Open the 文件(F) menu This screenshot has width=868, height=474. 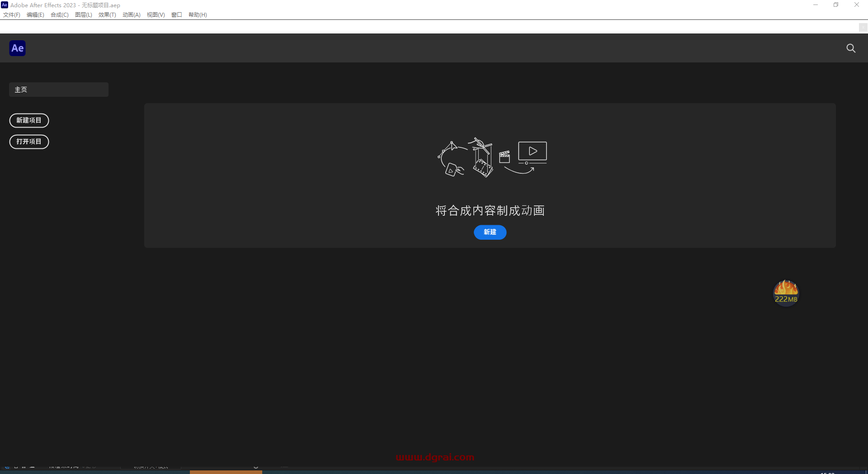[x=11, y=14]
